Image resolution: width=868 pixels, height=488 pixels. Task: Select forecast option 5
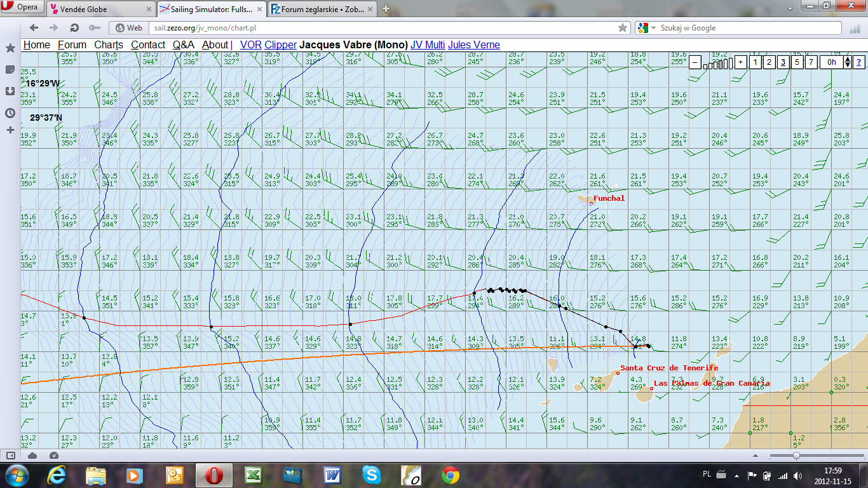coord(797,62)
